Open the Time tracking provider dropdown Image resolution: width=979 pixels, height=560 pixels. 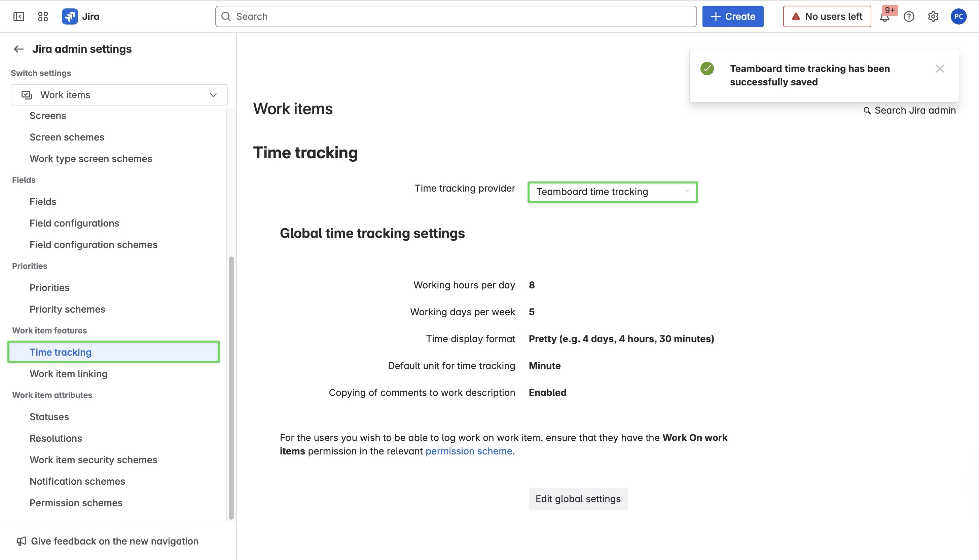click(x=612, y=192)
